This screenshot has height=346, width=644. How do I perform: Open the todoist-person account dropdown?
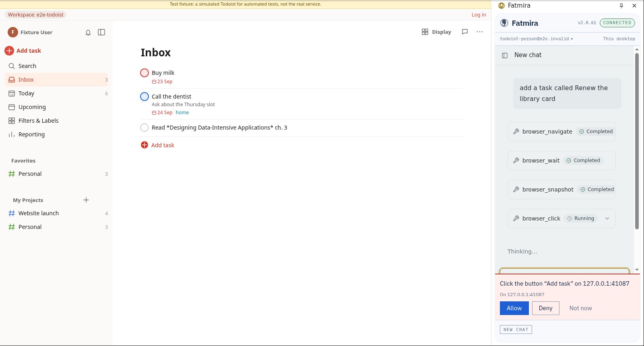(536, 39)
